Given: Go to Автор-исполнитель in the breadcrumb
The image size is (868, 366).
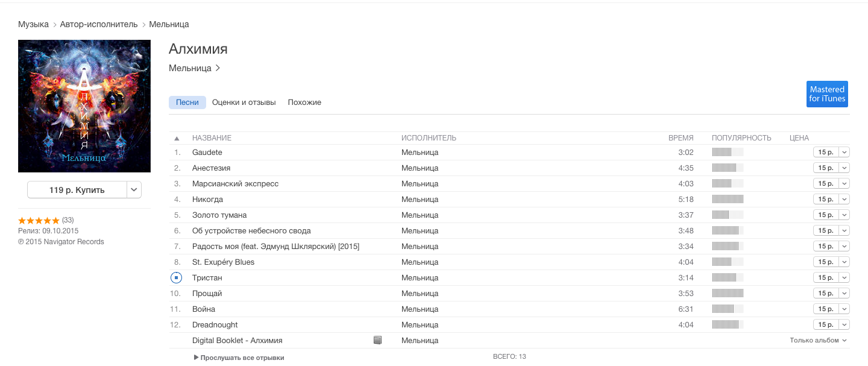Looking at the screenshot, I should pyautogui.click(x=99, y=24).
